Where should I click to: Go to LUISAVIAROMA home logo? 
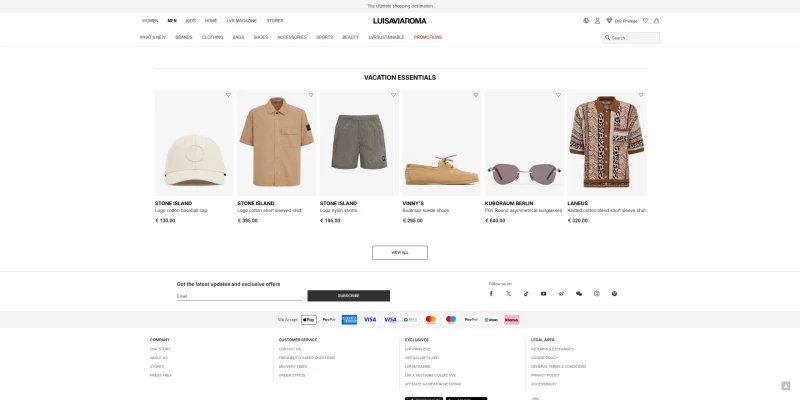click(x=399, y=21)
